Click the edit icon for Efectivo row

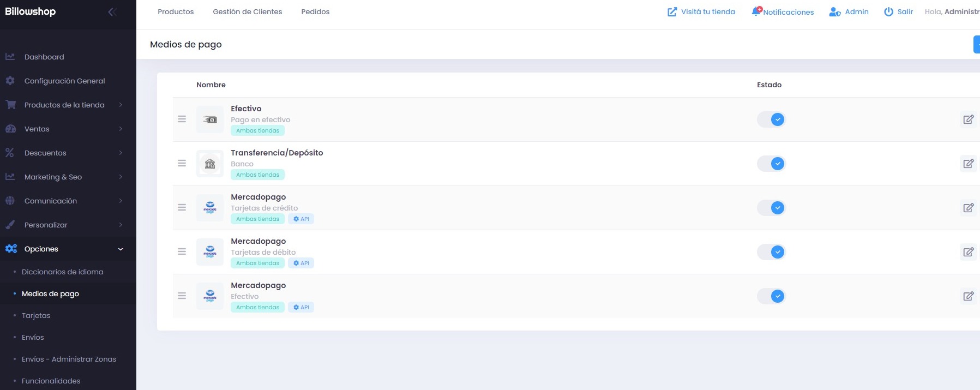968,119
